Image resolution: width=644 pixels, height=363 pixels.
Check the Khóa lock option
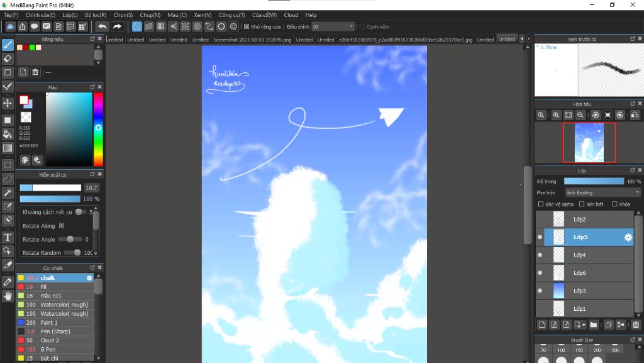(x=614, y=204)
